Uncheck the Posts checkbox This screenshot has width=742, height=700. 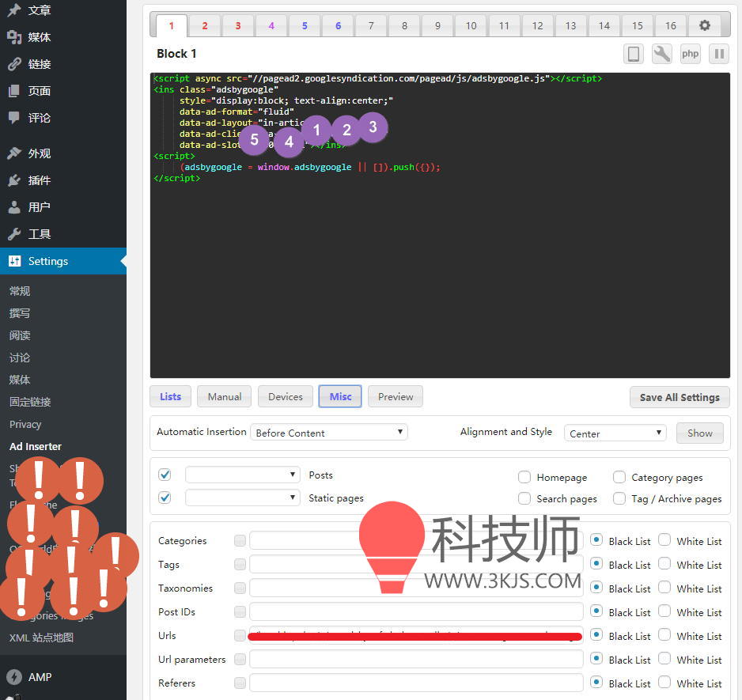(165, 475)
